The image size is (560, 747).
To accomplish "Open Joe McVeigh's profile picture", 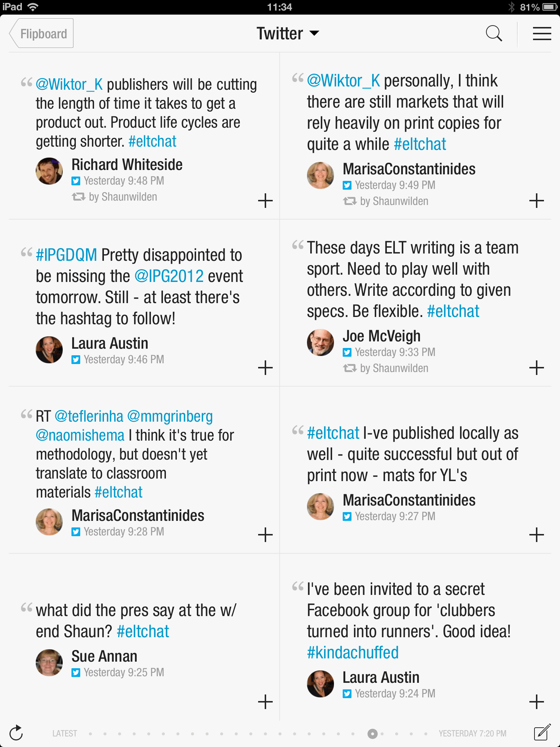I will [320, 342].
